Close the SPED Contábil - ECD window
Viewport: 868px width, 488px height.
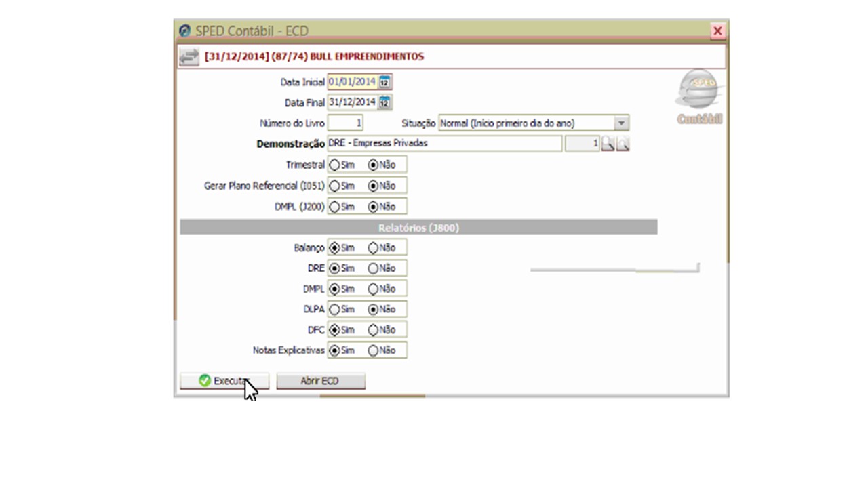tap(717, 31)
